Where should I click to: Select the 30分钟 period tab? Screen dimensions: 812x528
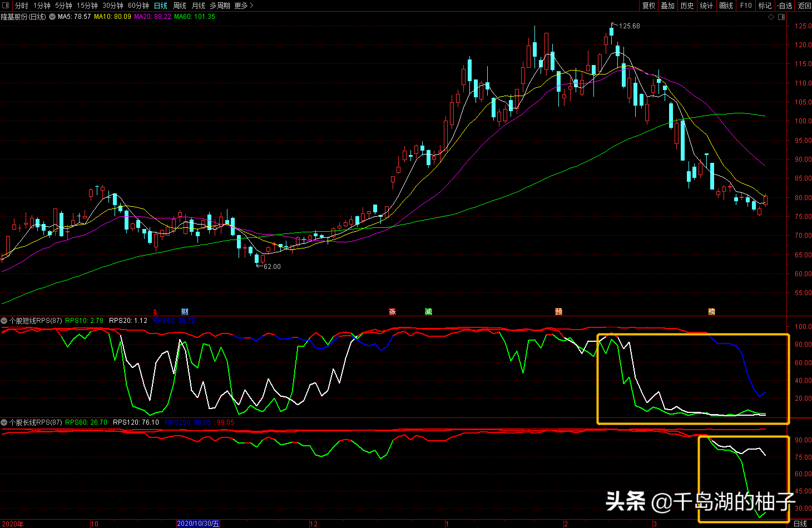click(113, 6)
